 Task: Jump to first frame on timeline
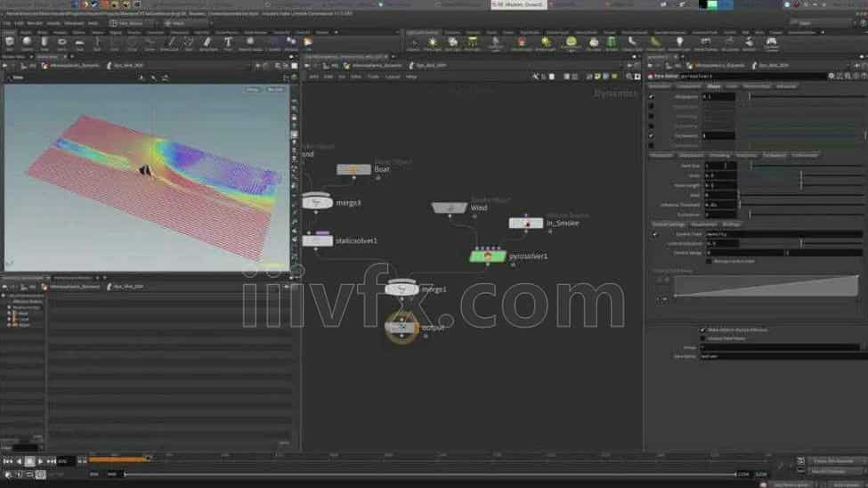click(x=8, y=461)
